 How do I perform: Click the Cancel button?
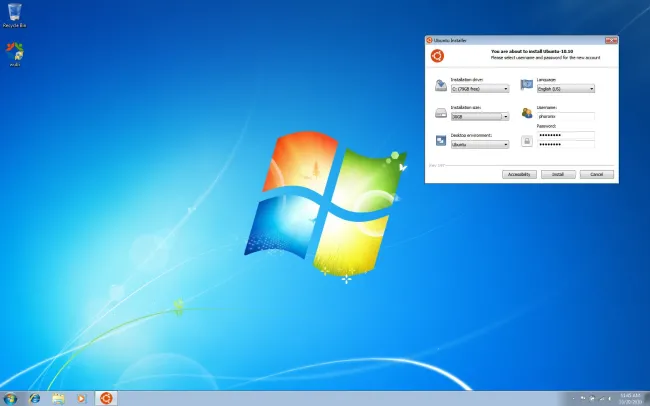tap(597, 174)
